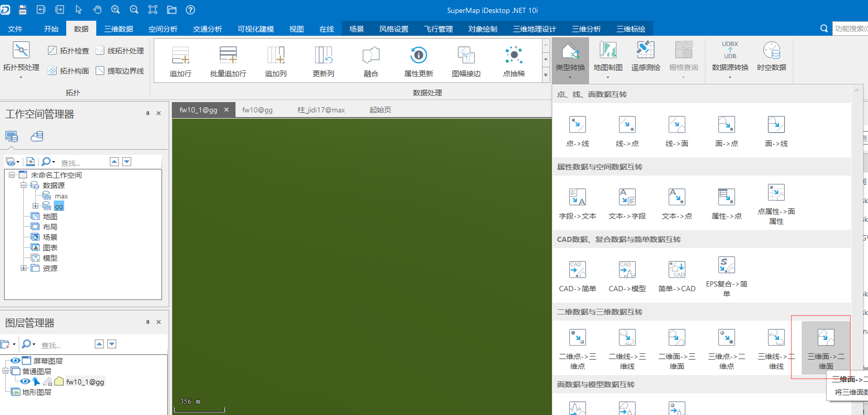Select the 追加列 tool
The image size is (868, 415).
275,61
